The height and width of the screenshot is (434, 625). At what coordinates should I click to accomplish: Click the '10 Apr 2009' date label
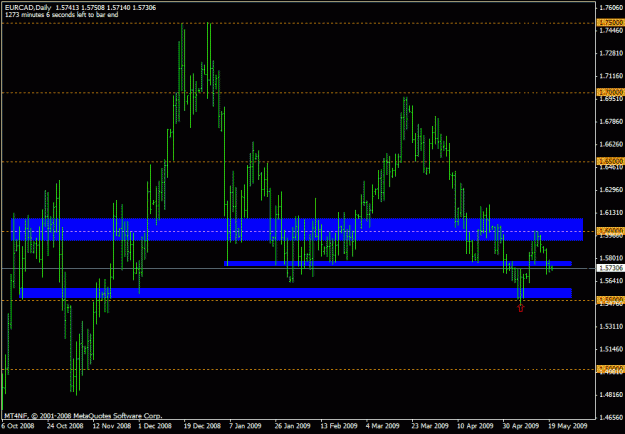476,426
